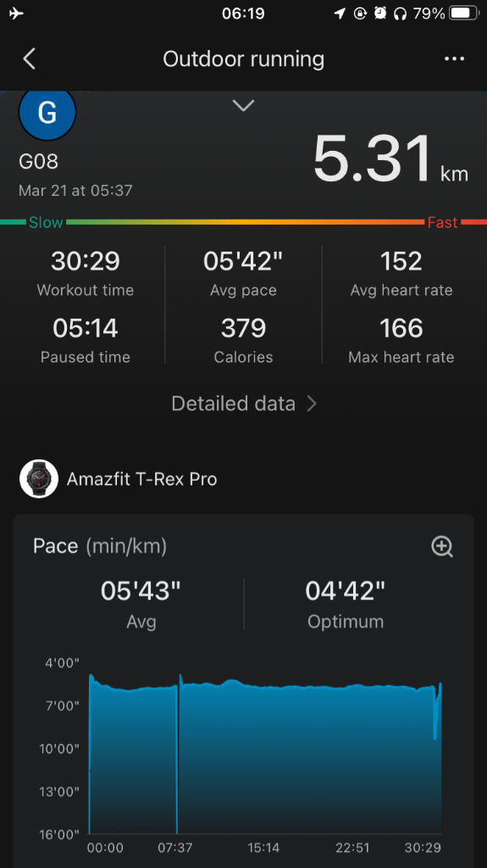487x868 pixels.
Task: Open the three-dot more options menu
Action: pos(454,58)
